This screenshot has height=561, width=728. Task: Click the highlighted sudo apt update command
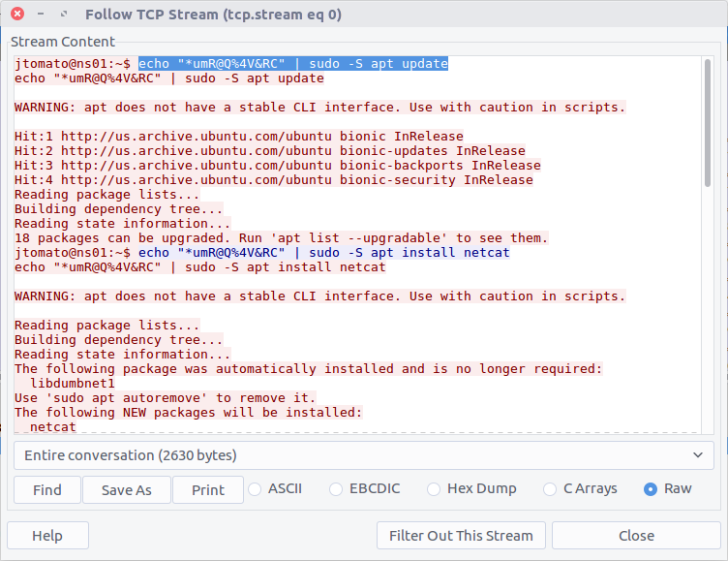click(292, 64)
